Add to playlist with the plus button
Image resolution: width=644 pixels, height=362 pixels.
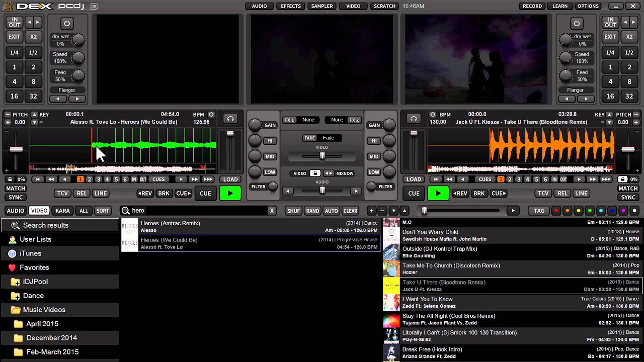[x=371, y=211]
